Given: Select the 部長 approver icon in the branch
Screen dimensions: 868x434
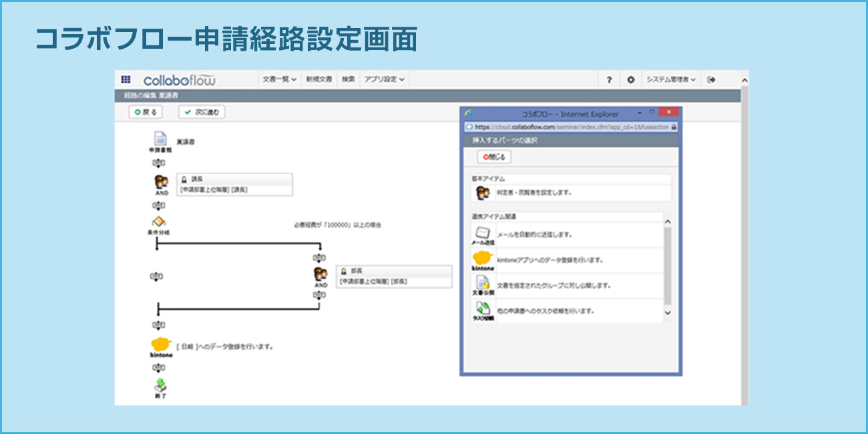Looking at the screenshot, I should [x=319, y=275].
